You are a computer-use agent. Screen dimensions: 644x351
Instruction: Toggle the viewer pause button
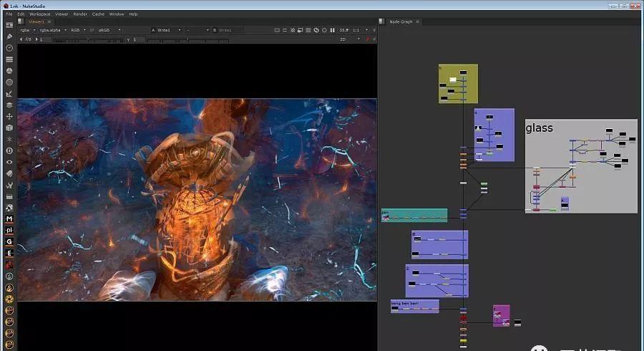[332, 30]
